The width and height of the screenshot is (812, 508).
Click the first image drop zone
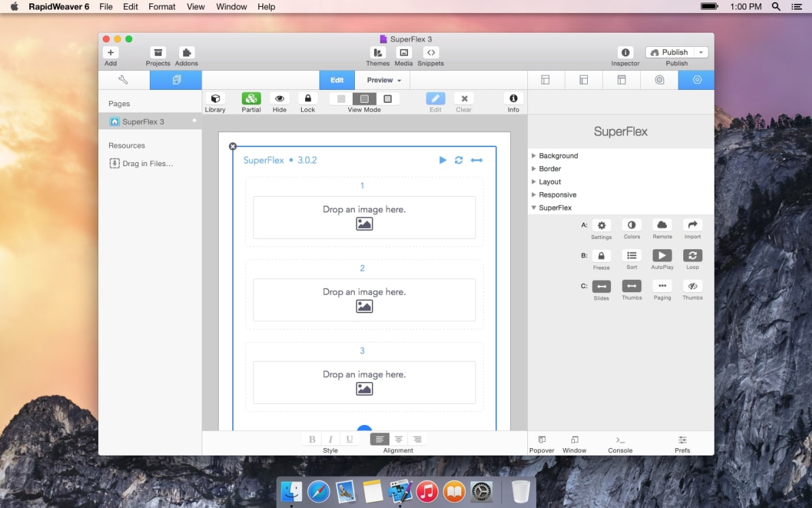[x=364, y=217]
